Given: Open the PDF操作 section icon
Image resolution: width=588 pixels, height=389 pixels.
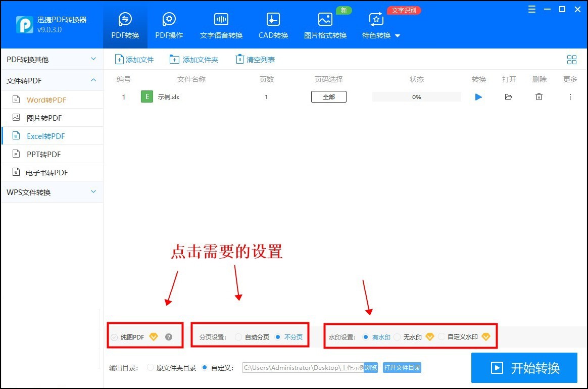Looking at the screenshot, I should point(169,24).
